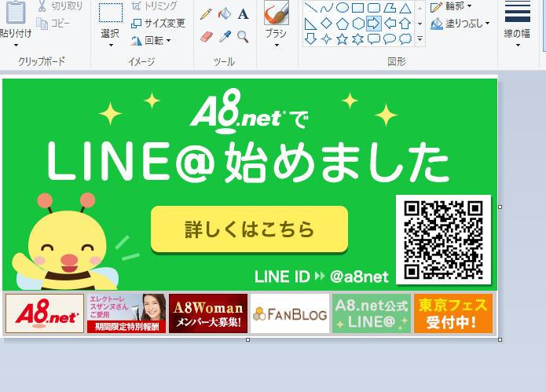
Task: Open the Outline (輪郭) dropdown
Action: (x=451, y=6)
